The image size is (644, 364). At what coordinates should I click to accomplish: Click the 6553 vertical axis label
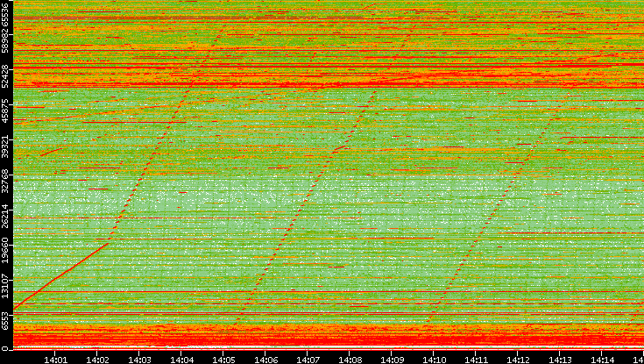point(4,322)
